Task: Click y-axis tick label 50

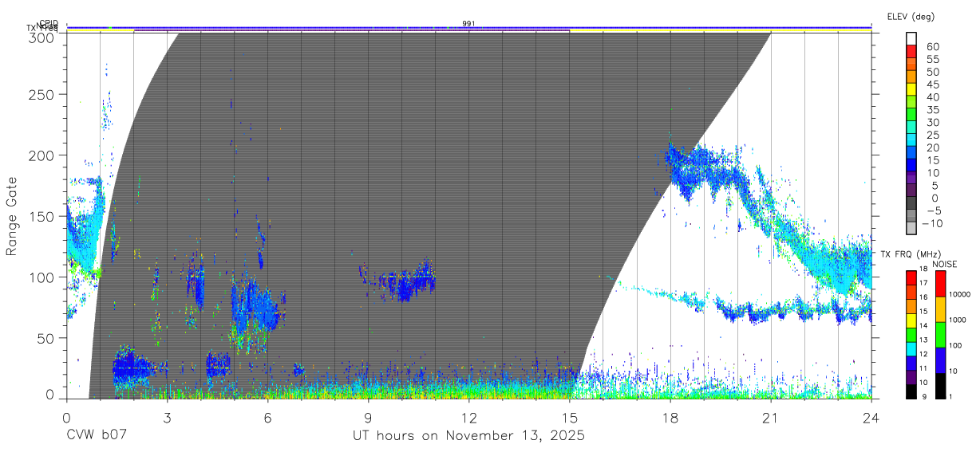Action: click(46, 338)
